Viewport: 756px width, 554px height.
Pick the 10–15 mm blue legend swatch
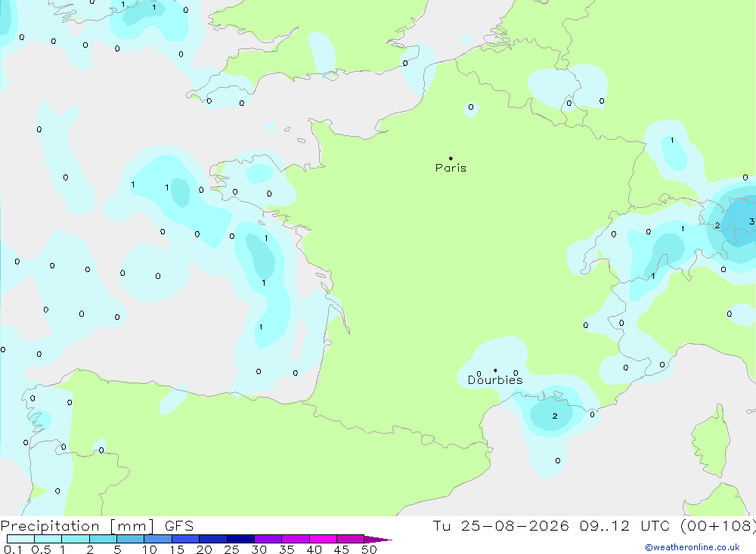[x=158, y=539]
